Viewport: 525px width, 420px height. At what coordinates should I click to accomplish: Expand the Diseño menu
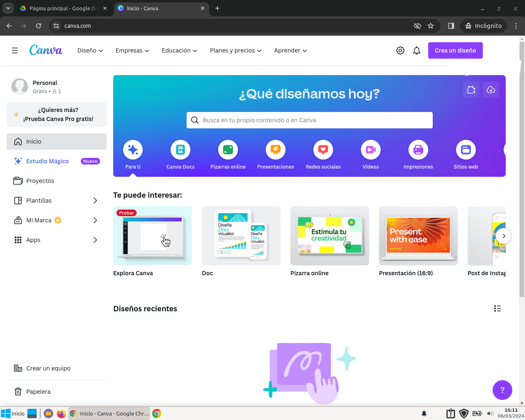tap(90, 50)
